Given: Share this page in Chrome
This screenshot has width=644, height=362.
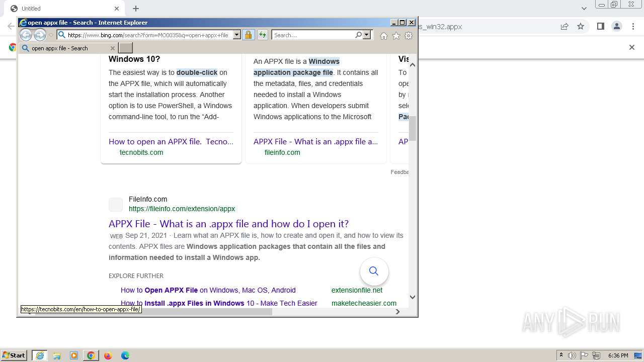Looking at the screenshot, I should (565, 27).
